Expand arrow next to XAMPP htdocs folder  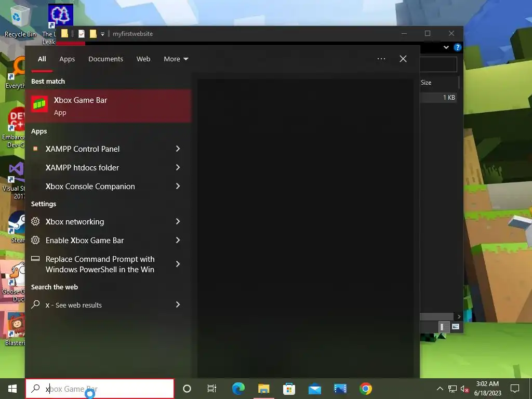tap(178, 167)
